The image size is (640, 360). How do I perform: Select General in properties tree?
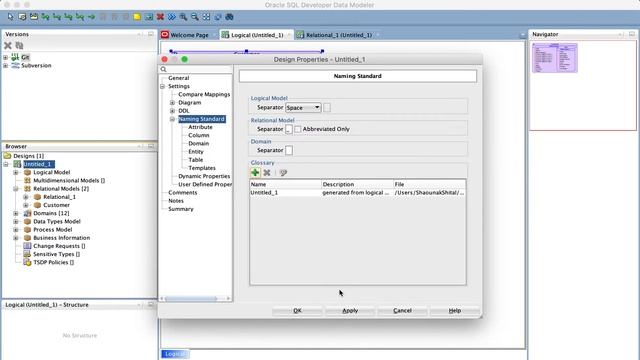(x=178, y=78)
